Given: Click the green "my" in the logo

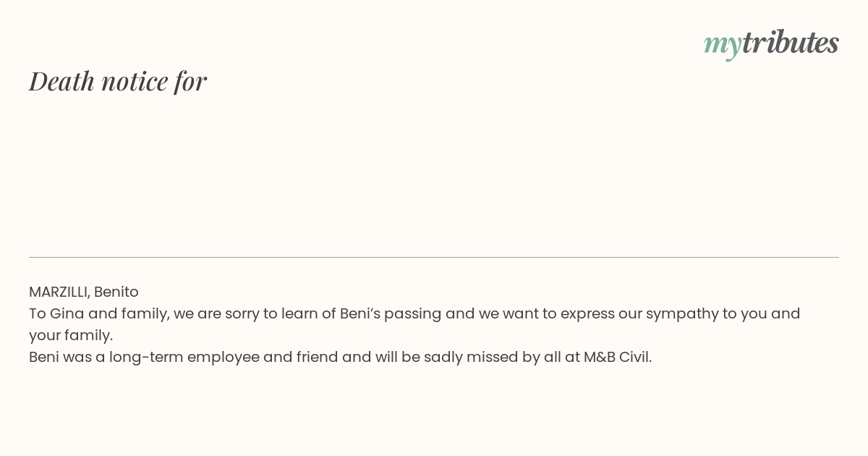Looking at the screenshot, I should click(x=722, y=46).
